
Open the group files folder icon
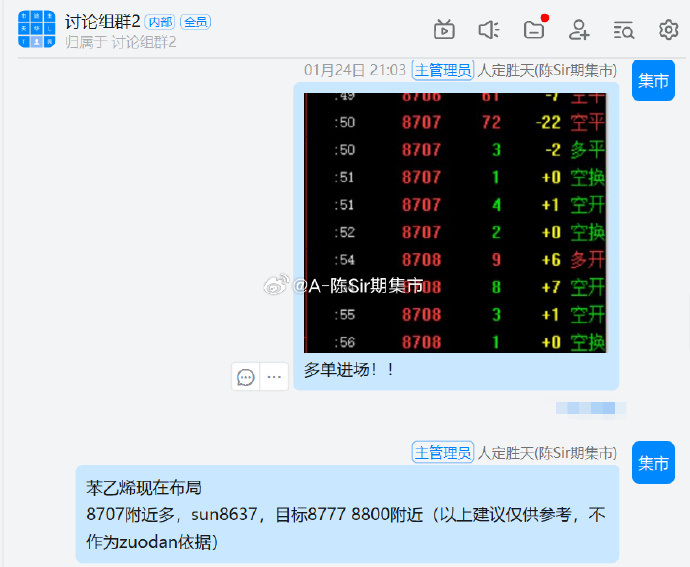click(534, 30)
